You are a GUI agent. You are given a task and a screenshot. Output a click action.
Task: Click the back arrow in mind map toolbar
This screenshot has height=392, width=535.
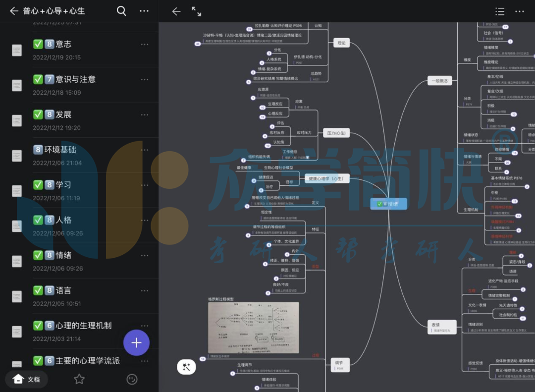(176, 11)
